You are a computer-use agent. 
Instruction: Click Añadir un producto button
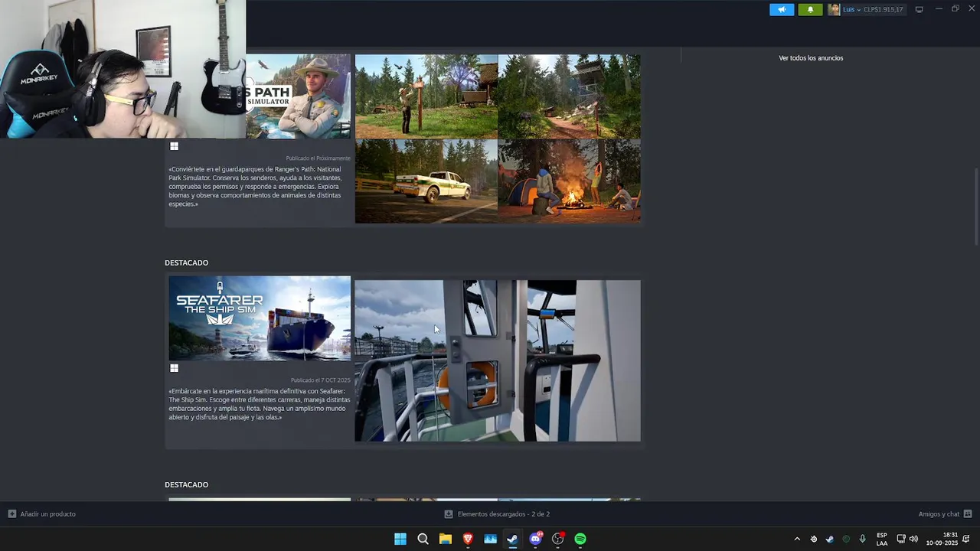click(42, 514)
